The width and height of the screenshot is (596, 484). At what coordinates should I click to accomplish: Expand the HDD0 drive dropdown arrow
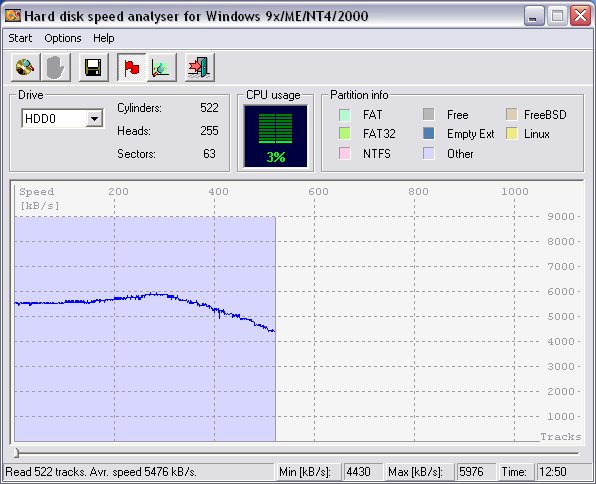pos(94,119)
